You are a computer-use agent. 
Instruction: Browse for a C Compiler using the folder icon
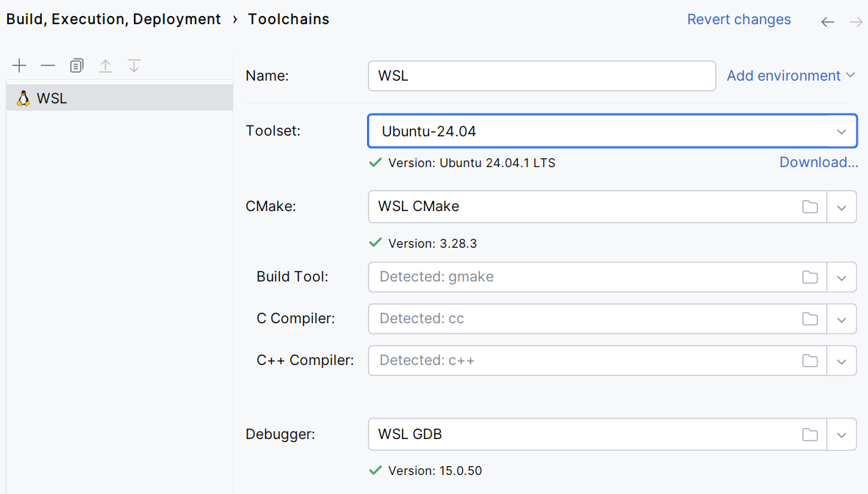tap(810, 319)
